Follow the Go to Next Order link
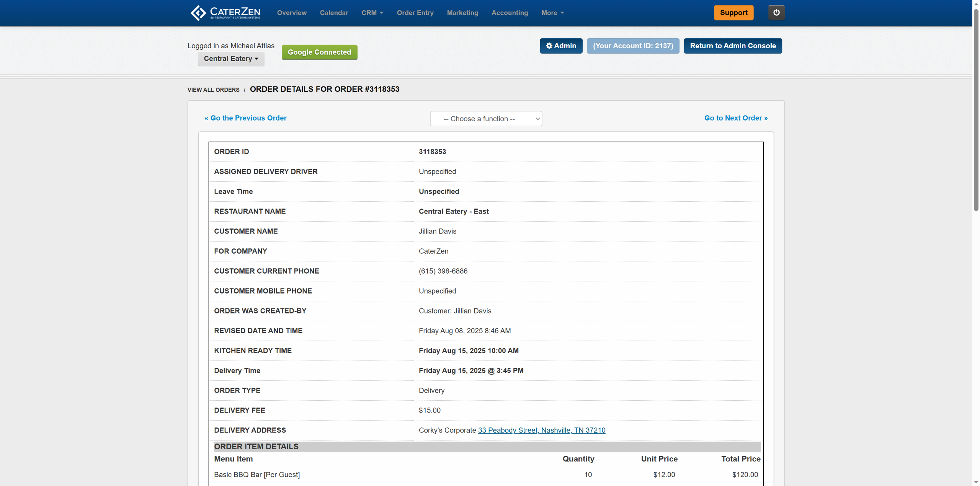Screen dimensions: 980x486 (736, 118)
